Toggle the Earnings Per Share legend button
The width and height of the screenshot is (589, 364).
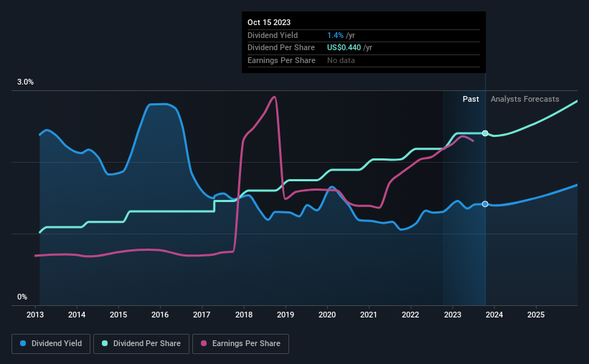click(x=240, y=344)
